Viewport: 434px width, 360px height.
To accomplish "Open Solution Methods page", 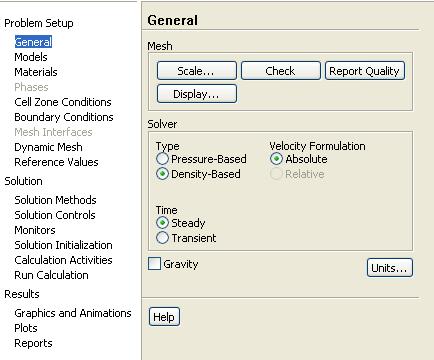I will [55, 200].
